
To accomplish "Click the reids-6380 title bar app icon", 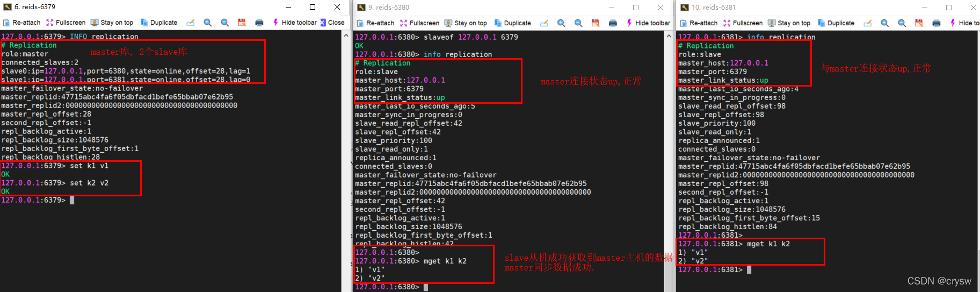I will [x=361, y=8].
